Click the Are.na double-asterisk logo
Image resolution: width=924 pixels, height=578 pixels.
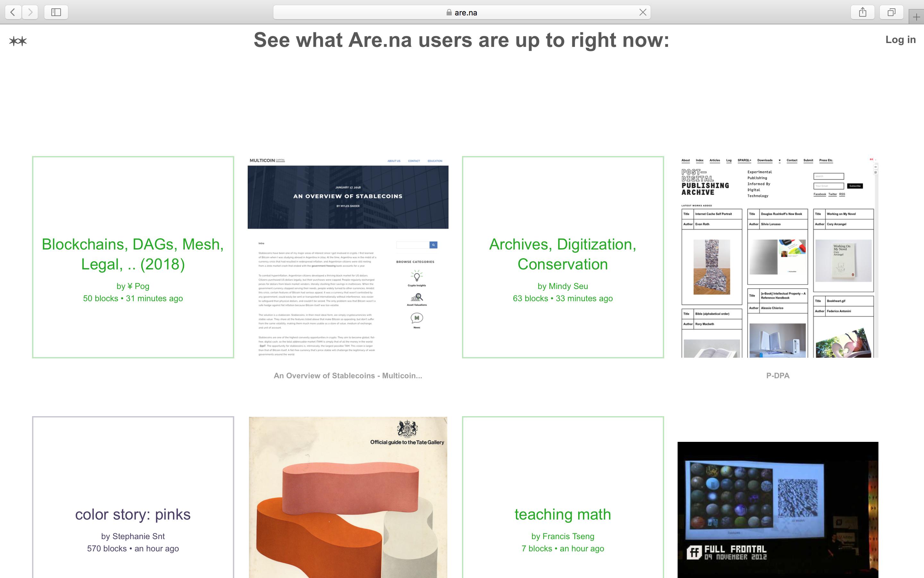point(18,41)
